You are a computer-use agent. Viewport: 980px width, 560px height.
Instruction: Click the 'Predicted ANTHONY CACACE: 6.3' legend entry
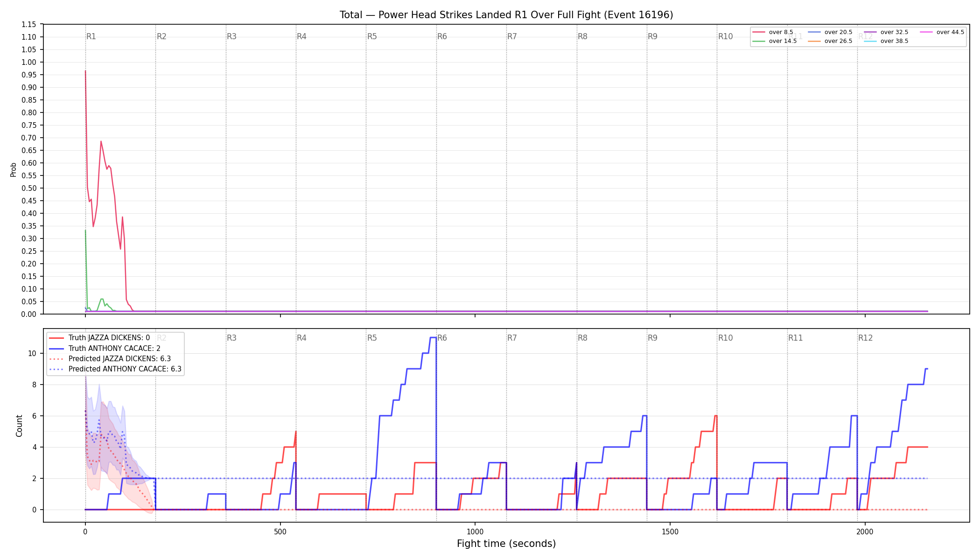115,369
